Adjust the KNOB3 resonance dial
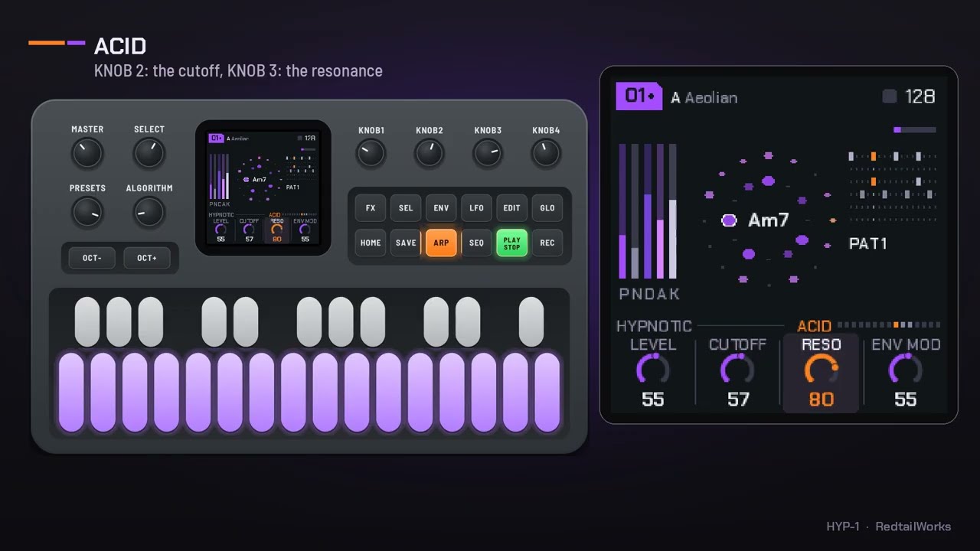 click(488, 154)
